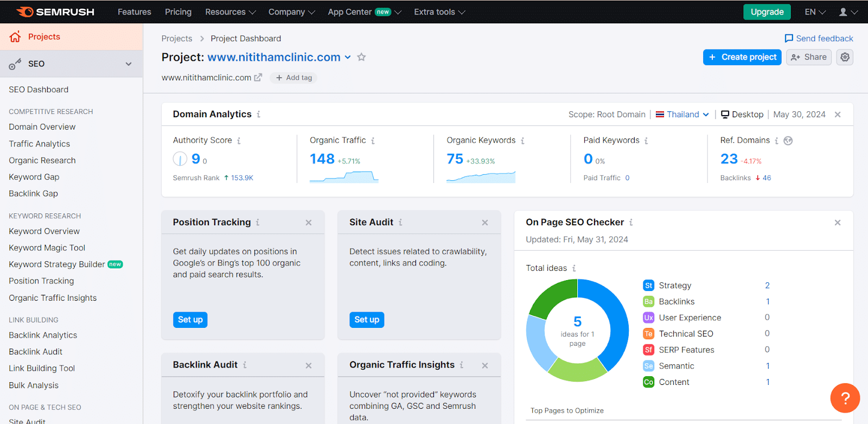Screen dimensions: 868x424
Task: Open Backlink Analytics in sidebar
Action: (x=43, y=336)
